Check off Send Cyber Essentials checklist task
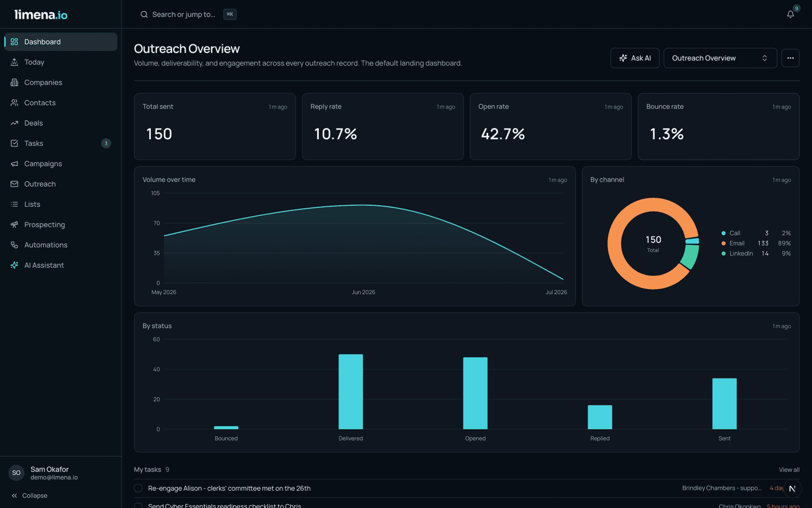Screen dimensions: 812x508 click(x=138, y=506)
